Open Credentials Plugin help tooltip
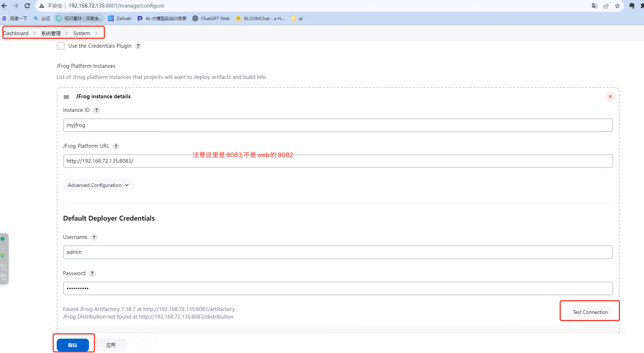Image resolution: width=644 pixels, height=353 pixels. [138, 46]
